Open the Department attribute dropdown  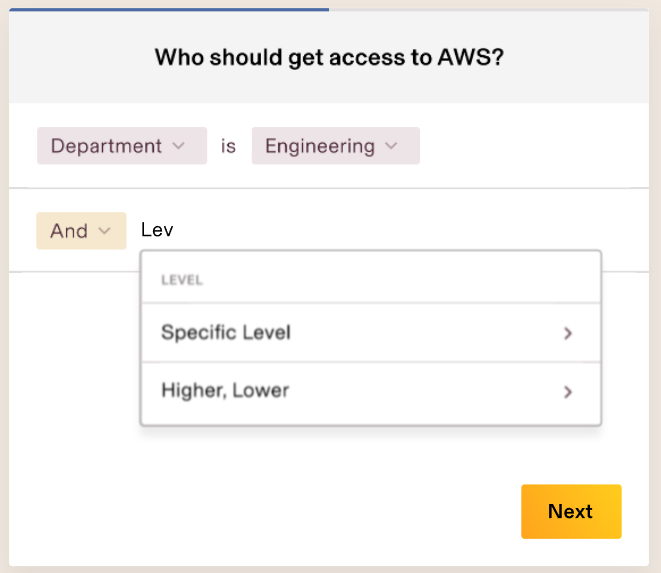click(x=122, y=146)
